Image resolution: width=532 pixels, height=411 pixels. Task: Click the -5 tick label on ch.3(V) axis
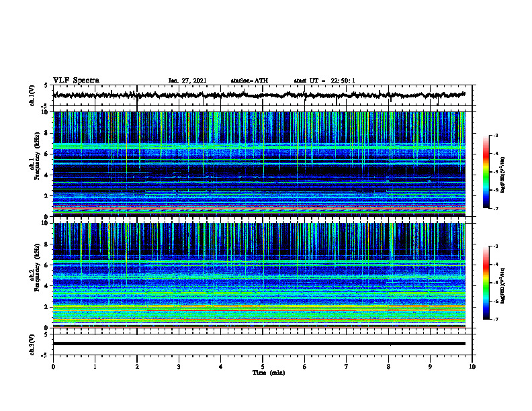45,355
